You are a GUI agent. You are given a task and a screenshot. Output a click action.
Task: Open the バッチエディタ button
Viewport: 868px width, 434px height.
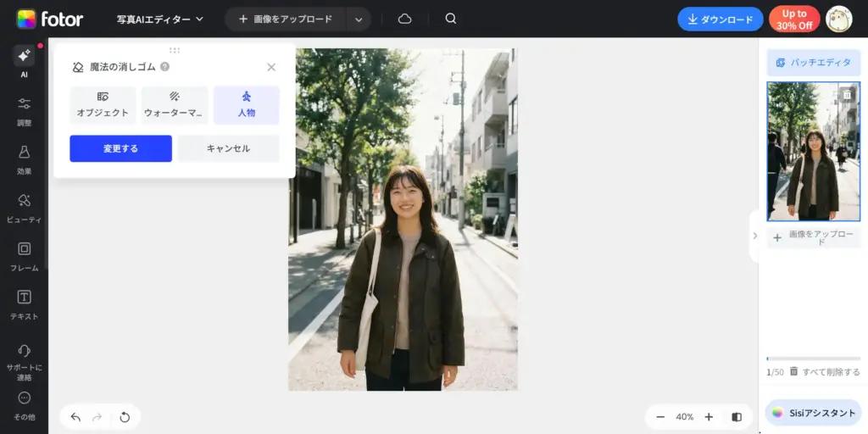813,63
